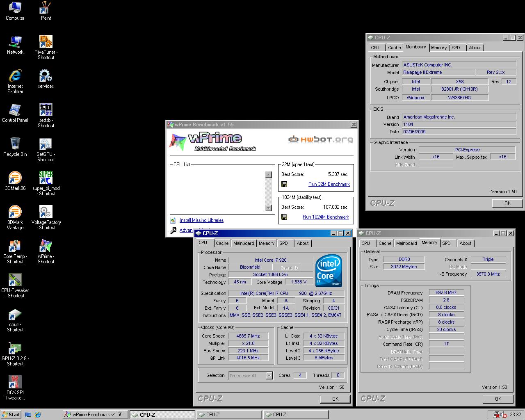Click the Show Desktop quick launch icon

28,415
